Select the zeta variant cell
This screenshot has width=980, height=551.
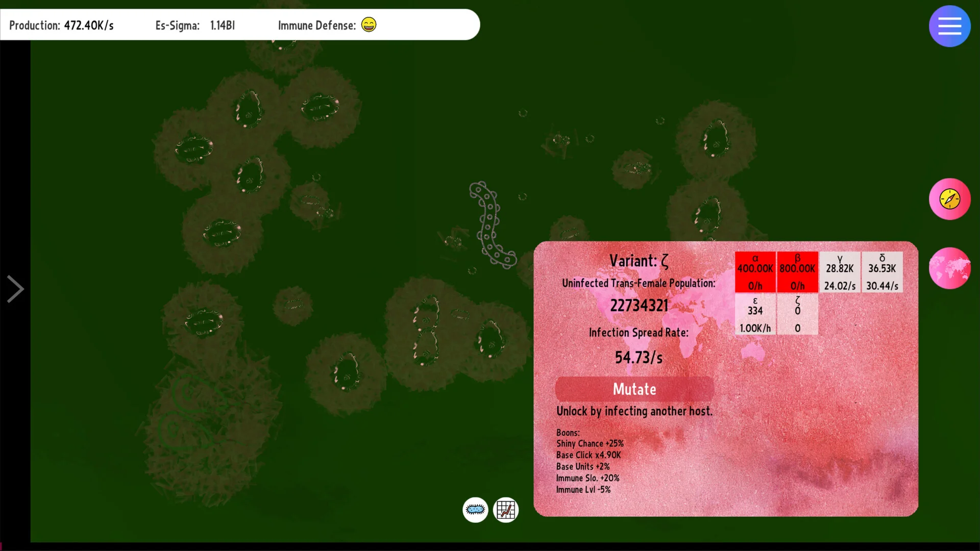797,314
